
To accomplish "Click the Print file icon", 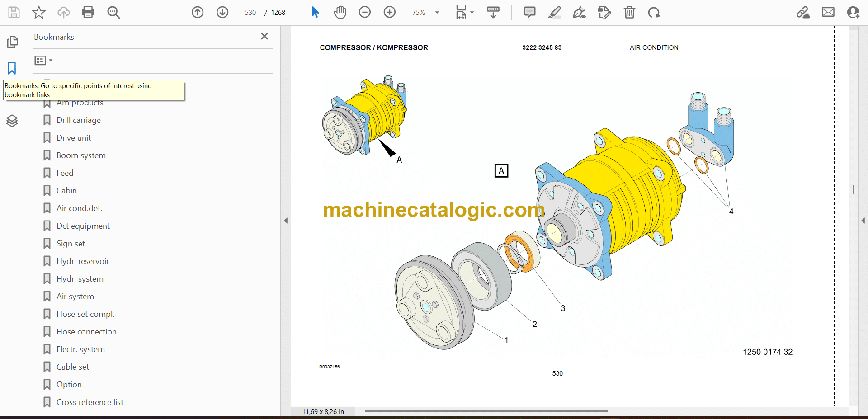I will 88,12.
